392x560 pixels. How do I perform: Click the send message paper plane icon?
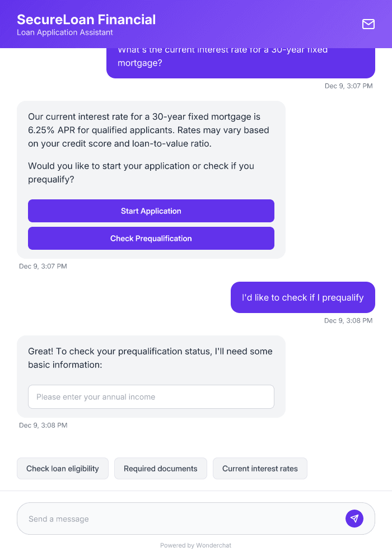(354, 518)
